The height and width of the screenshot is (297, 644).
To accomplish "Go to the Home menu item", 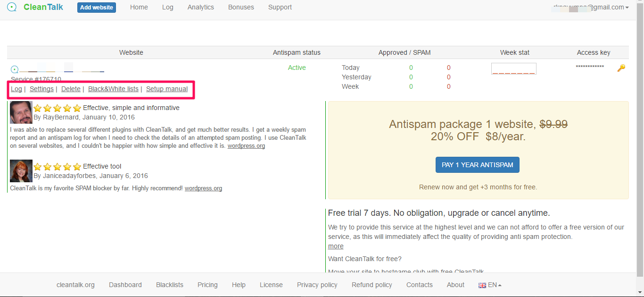I will tap(139, 7).
